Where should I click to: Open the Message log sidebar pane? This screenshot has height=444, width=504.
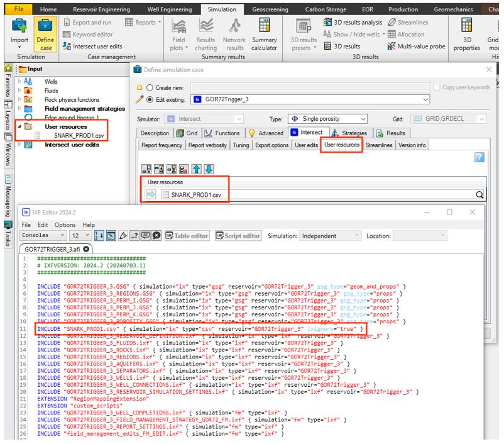point(8,196)
